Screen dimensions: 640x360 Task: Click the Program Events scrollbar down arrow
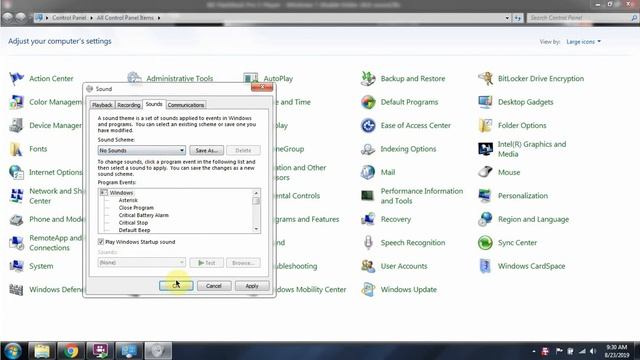tap(256, 229)
